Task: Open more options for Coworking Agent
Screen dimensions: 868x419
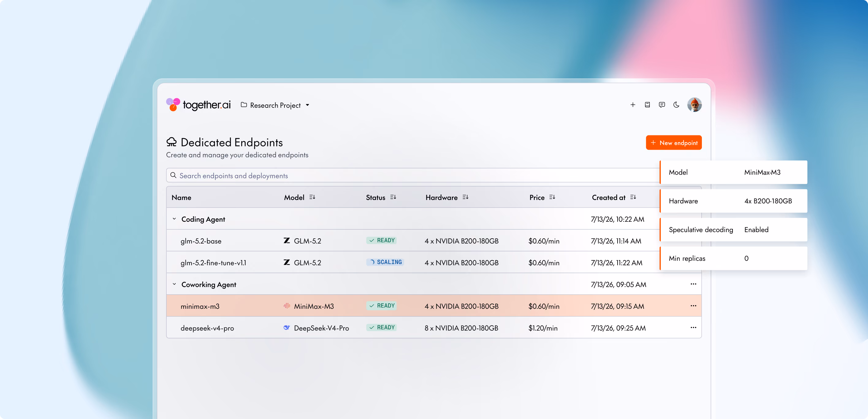Action: (x=693, y=284)
